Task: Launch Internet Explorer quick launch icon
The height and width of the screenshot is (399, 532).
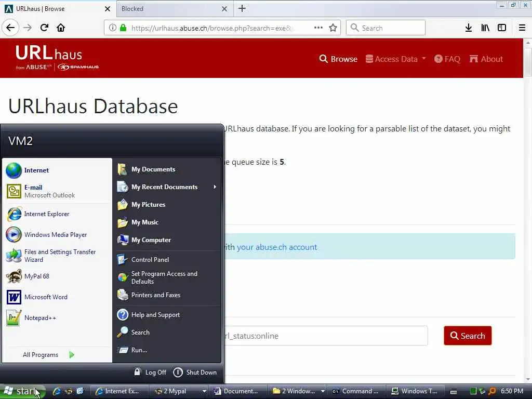Action: point(57,391)
